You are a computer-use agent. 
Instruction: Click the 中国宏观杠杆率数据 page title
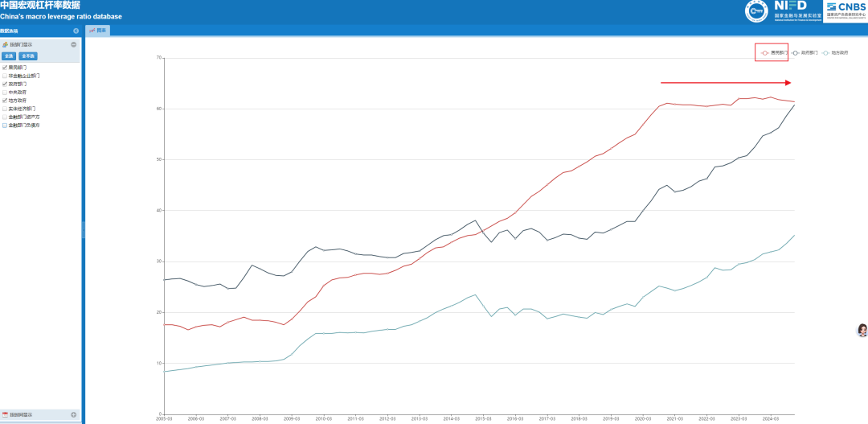[x=40, y=5]
